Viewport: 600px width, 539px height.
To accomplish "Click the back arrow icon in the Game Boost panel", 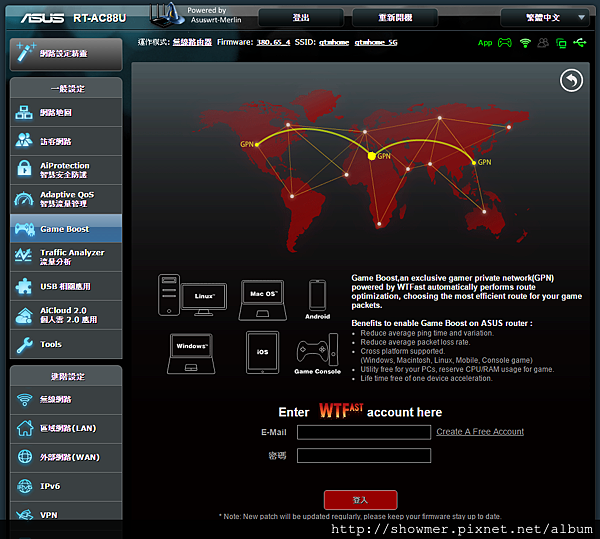I will (571, 80).
